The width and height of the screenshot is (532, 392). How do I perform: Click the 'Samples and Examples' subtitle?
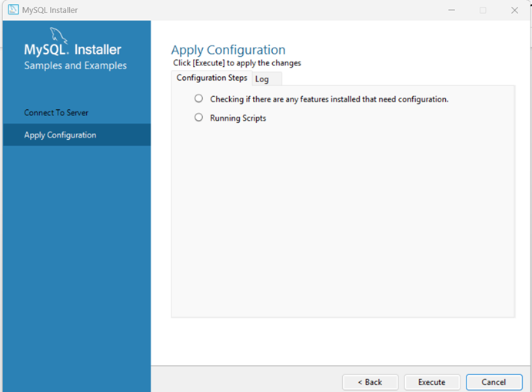75,65
